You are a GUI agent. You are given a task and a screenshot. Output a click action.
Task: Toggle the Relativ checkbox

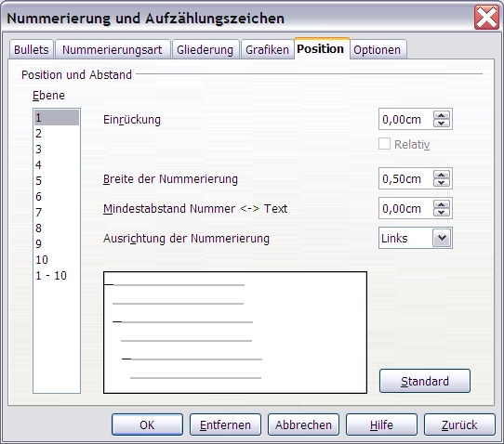click(384, 144)
